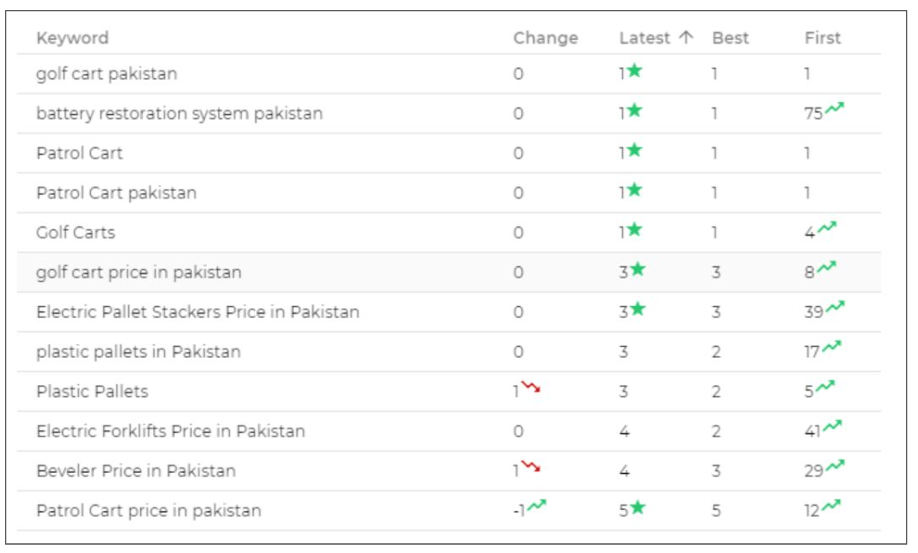
Task: Click green change arrow beside -1
Action: 537,506
